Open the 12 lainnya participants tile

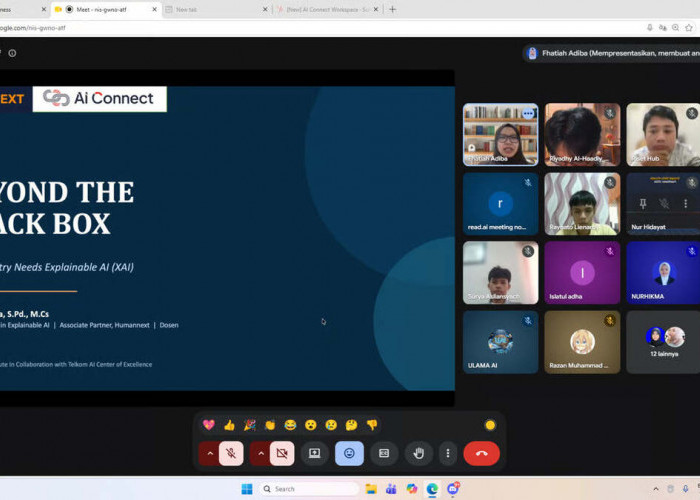point(663,342)
